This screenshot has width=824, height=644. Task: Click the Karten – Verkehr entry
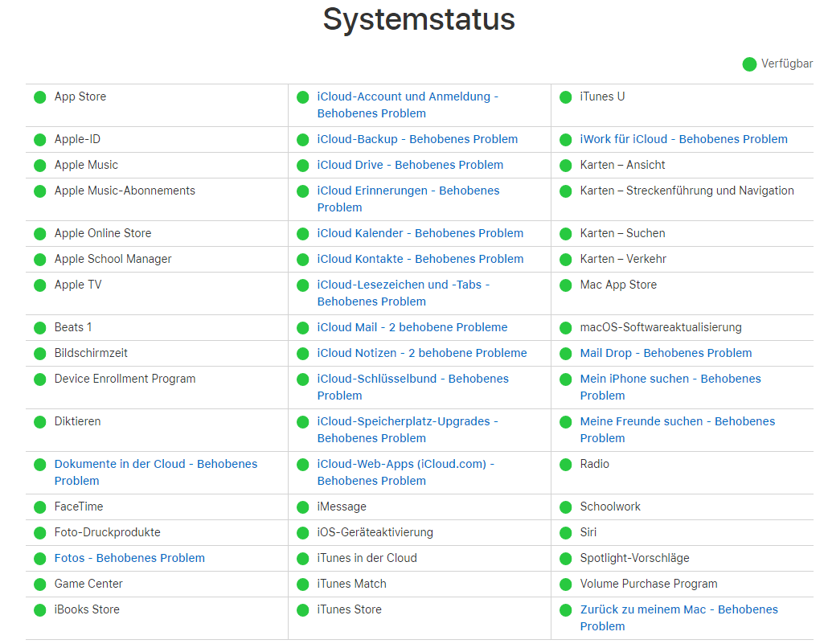click(623, 259)
